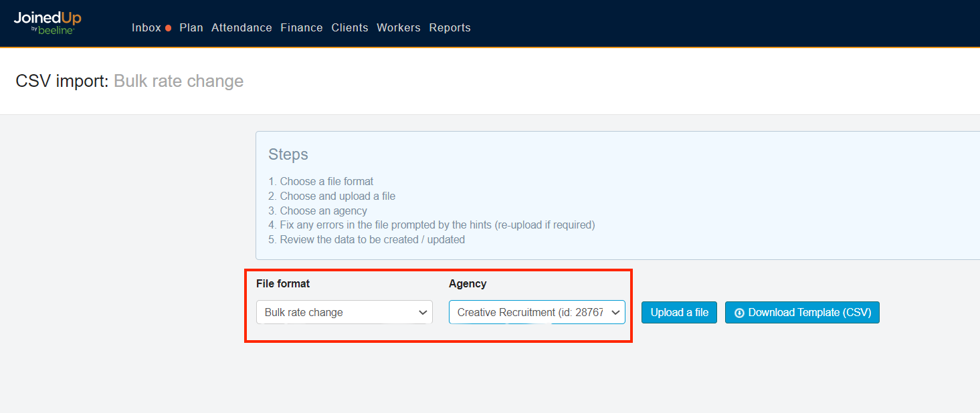Open the File format dropdown
Viewport: 980px width, 413px height.
pos(344,312)
